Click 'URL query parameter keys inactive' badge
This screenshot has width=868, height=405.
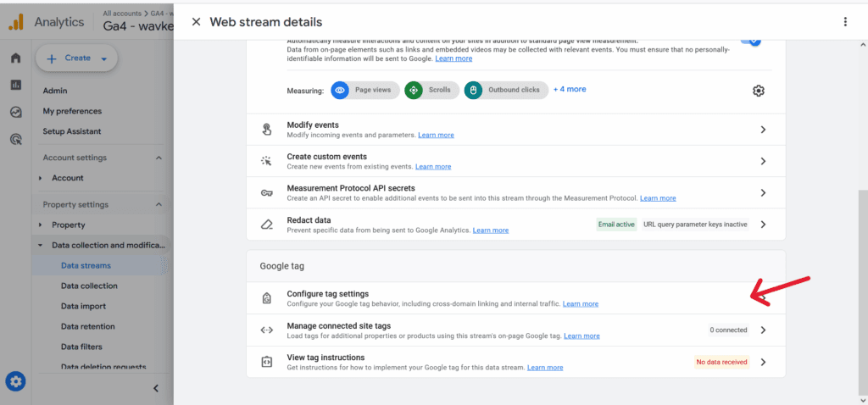point(695,225)
